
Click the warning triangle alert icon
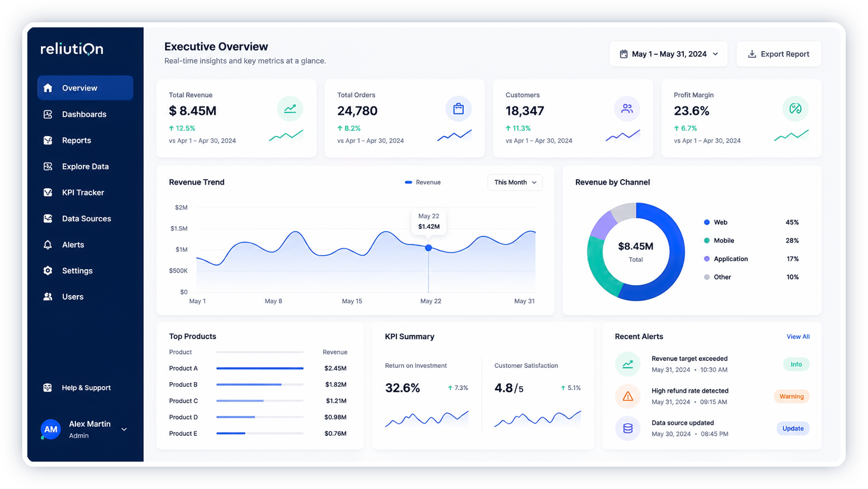628,396
